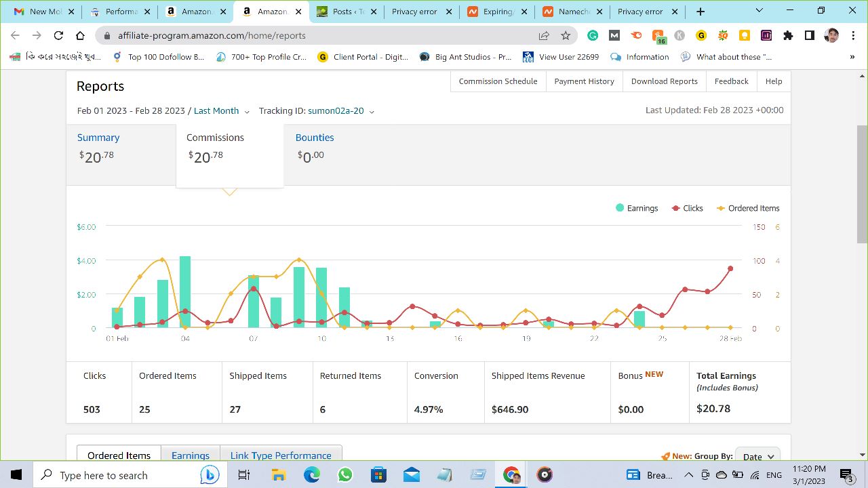Toggle Earnings series in chart legend
Screen dimensions: 868x488
636,208
